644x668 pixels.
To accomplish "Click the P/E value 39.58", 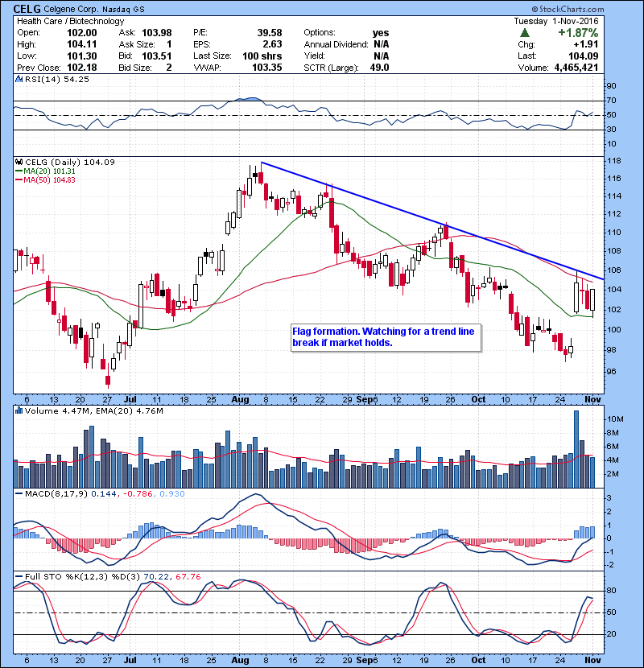I will tap(270, 33).
